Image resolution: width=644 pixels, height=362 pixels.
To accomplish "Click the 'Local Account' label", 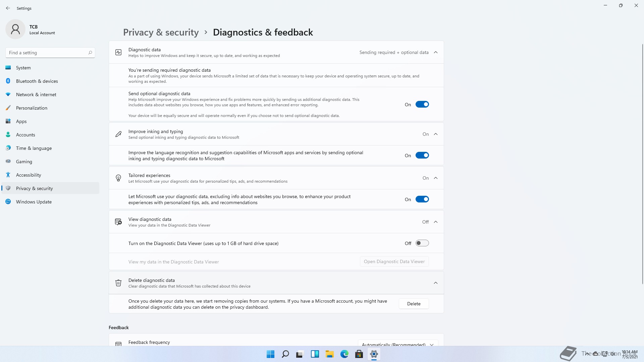I will pos(42,33).
